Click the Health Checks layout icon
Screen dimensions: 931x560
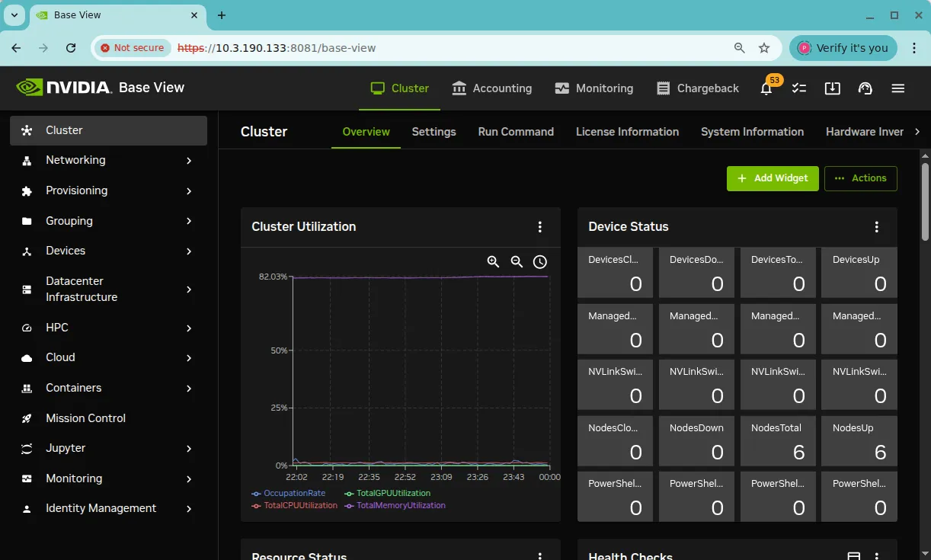click(x=854, y=556)
